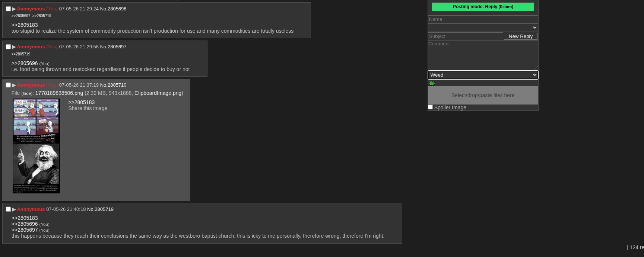644x257 pixels.
Task: Hide the image via the (hide) link
Action: click(27, 93)
